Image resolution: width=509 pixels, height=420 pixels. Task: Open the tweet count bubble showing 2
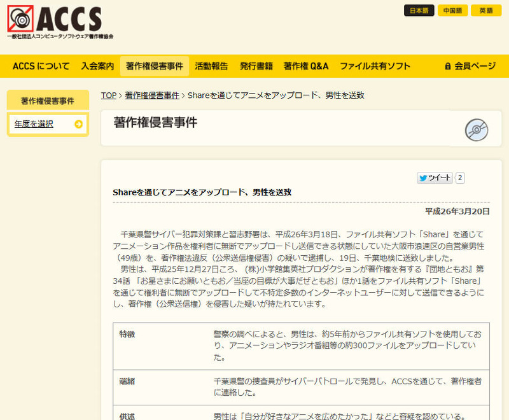tap(460, 178)
